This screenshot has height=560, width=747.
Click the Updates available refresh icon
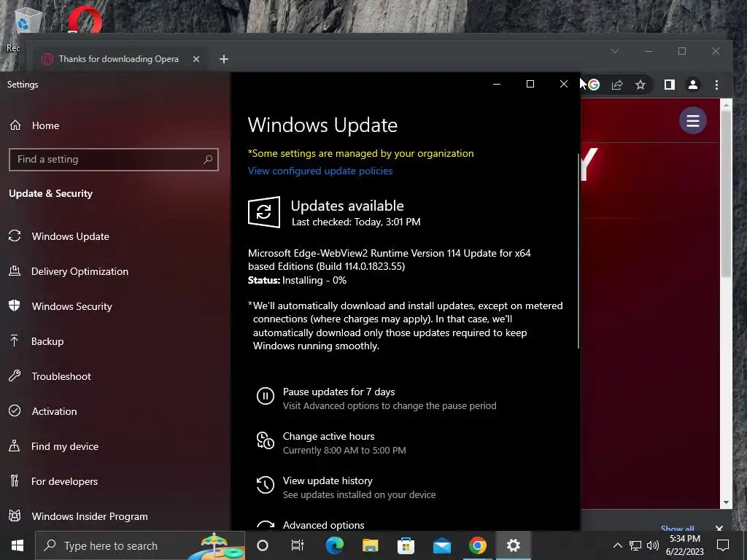pyautogui.click(x=264, y=212)
